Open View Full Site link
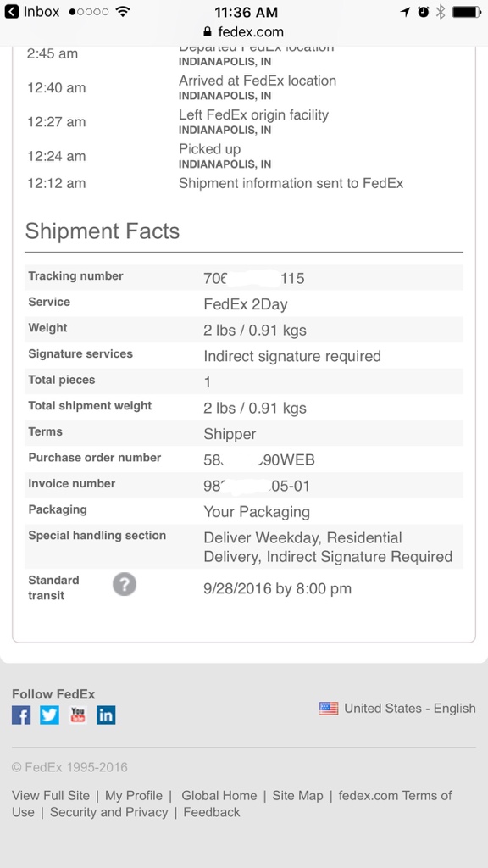 pyautogui.click(x=51, y=795)
